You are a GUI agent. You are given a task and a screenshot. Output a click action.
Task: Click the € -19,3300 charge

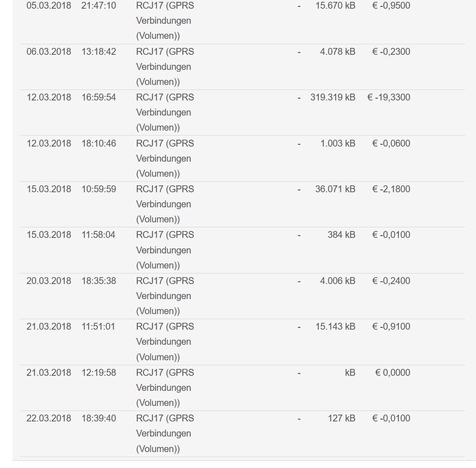coord(389,97)
